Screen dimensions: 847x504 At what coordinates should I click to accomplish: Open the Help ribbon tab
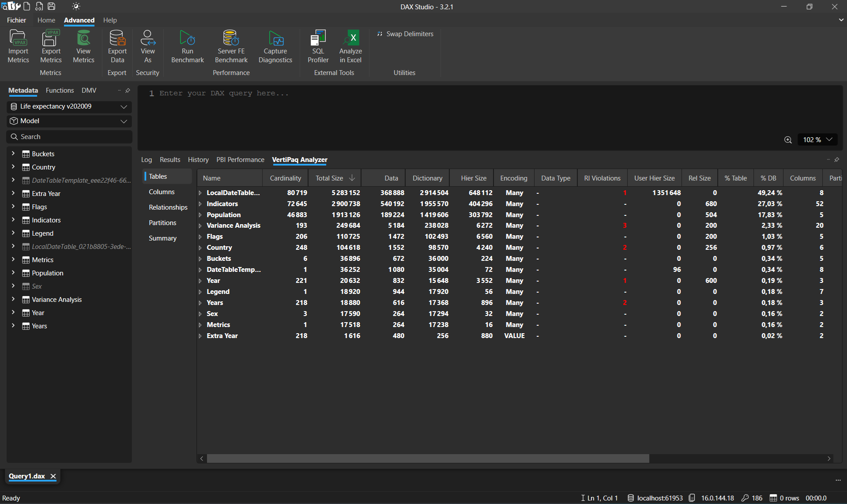coord(110,20)
